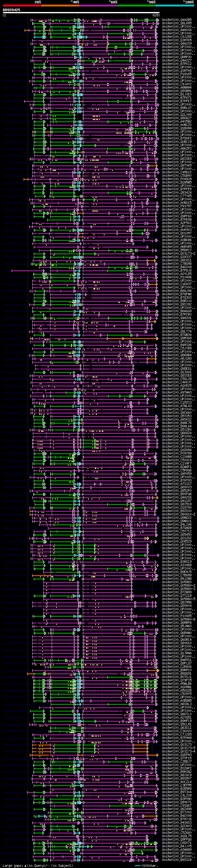The width and height of the screenshot is (197, 868).
Task: Select the UniRef100_C5JYR8 label
Action: 177,349
